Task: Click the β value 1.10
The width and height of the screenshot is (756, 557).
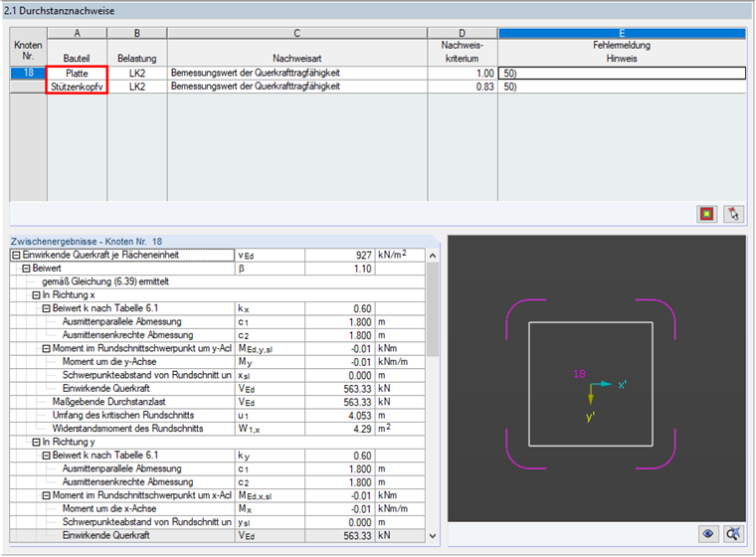Action: coord(340,269)
